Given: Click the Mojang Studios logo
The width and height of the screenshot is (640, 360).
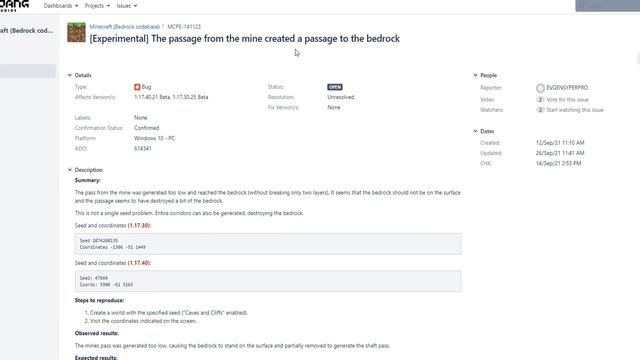Looking at the screenshot, I should click(x=14, y=6).
